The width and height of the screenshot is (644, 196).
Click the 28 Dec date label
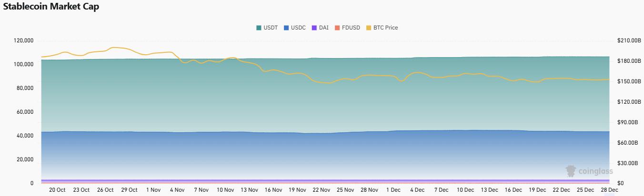click(x=609, y=190)
